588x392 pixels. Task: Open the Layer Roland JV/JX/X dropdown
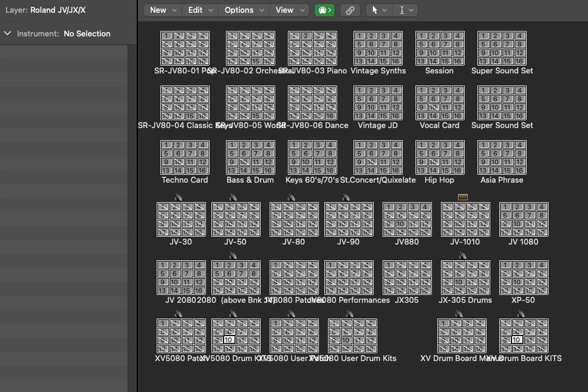click(58, 10)
